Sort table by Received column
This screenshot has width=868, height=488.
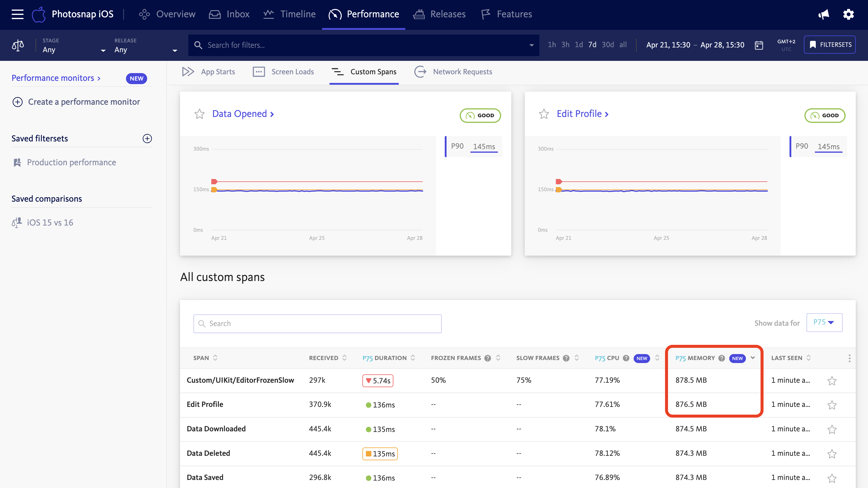(x=344, y=358)
